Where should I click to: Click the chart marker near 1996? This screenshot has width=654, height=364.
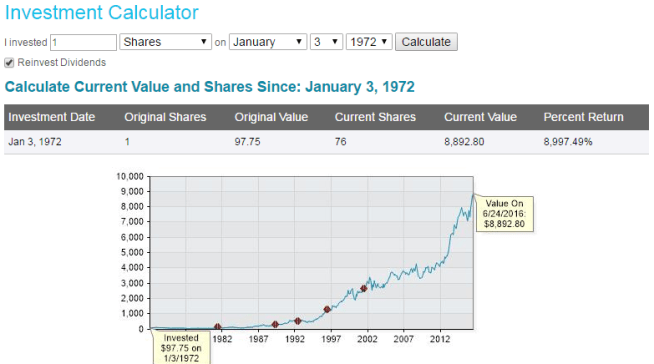(327, 309)
